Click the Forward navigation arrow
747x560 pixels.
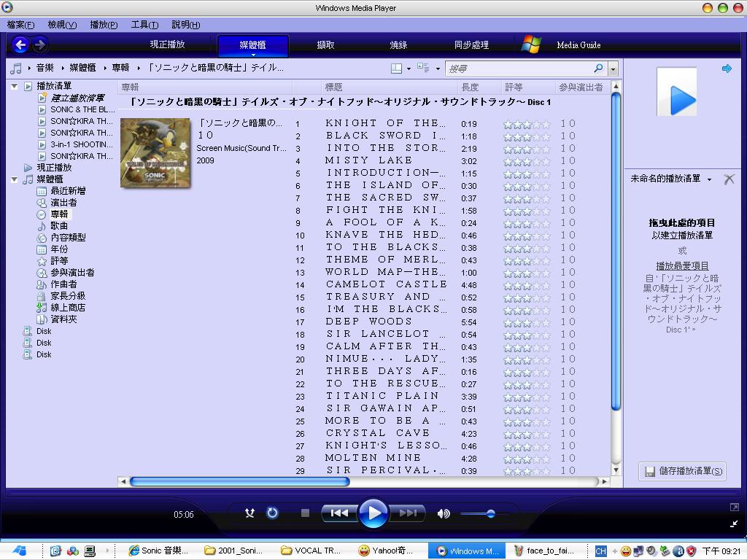point(39,44)
